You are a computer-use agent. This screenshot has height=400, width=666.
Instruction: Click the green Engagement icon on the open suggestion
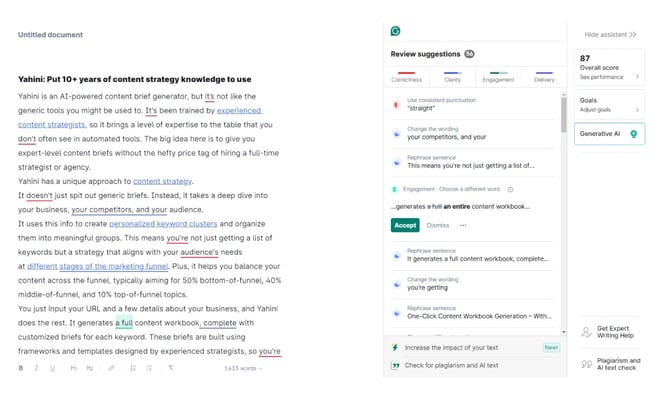point(395,189)
